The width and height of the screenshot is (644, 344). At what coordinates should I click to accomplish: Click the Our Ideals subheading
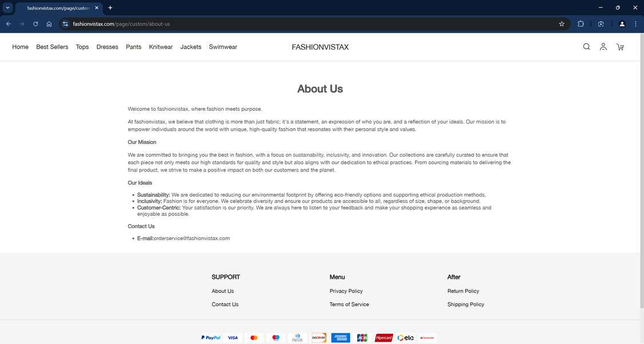pos(140,183)
